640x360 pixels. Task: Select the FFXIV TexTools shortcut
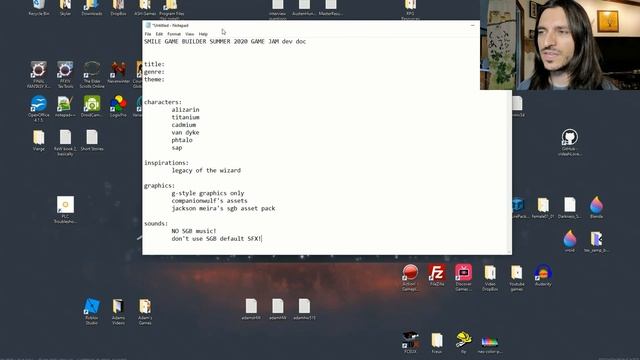(65, 74)
